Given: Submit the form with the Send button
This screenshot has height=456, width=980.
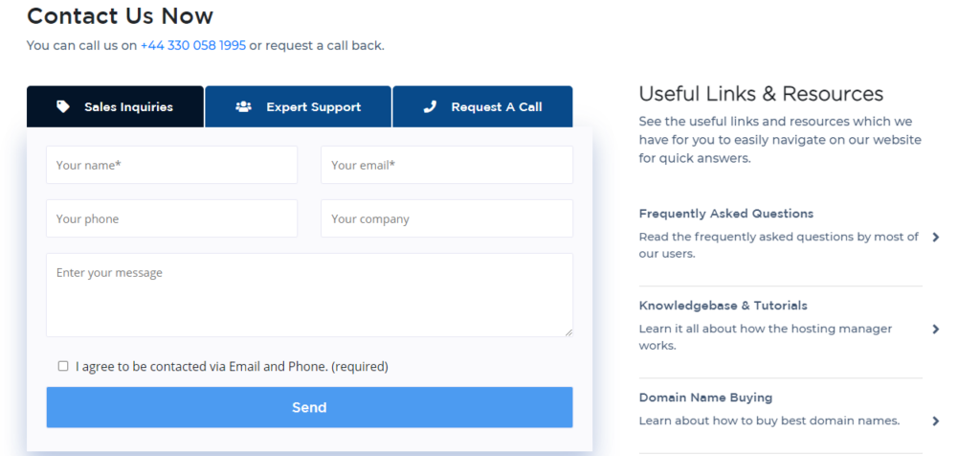Looking at the screenshot, I should click(x=309, y=407).
